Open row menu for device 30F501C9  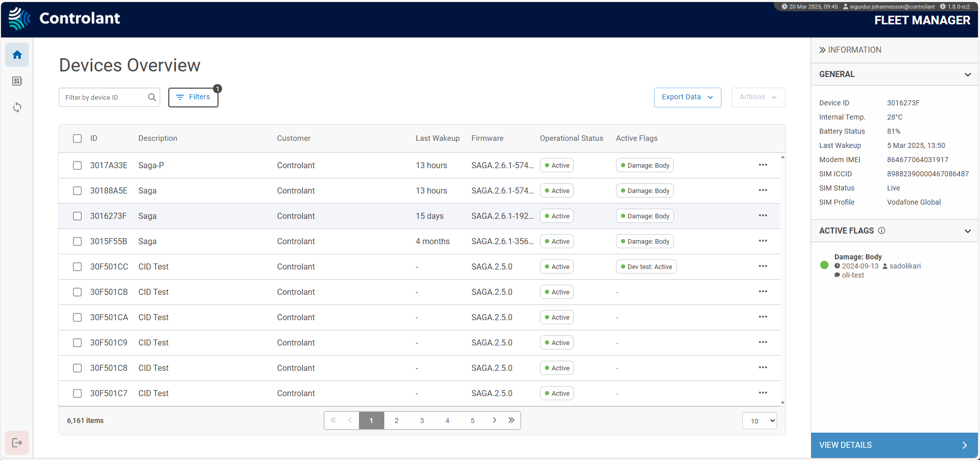tap(763, 342)
